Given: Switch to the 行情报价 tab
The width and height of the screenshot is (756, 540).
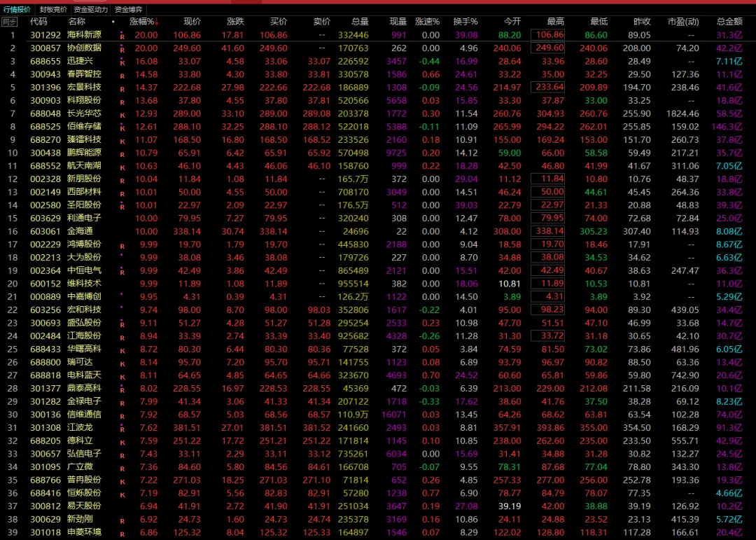Looking at the screenshot, I should tap(17, 9).
